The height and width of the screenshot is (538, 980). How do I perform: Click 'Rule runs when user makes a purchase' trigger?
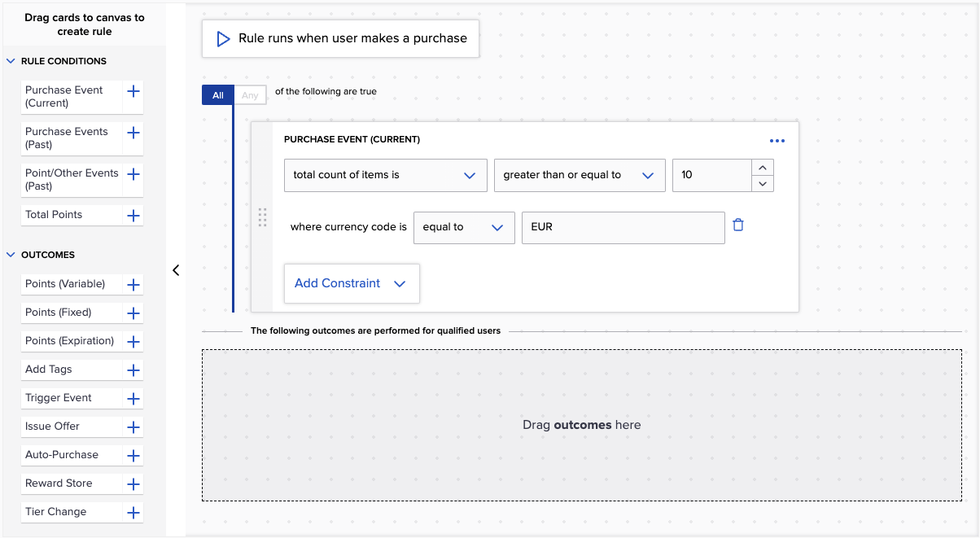point(340,38)
